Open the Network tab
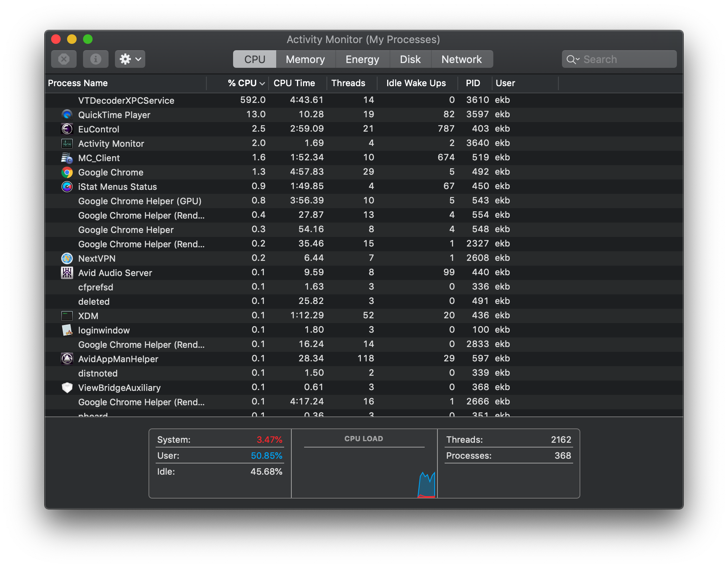 click(x=462, y=59)
